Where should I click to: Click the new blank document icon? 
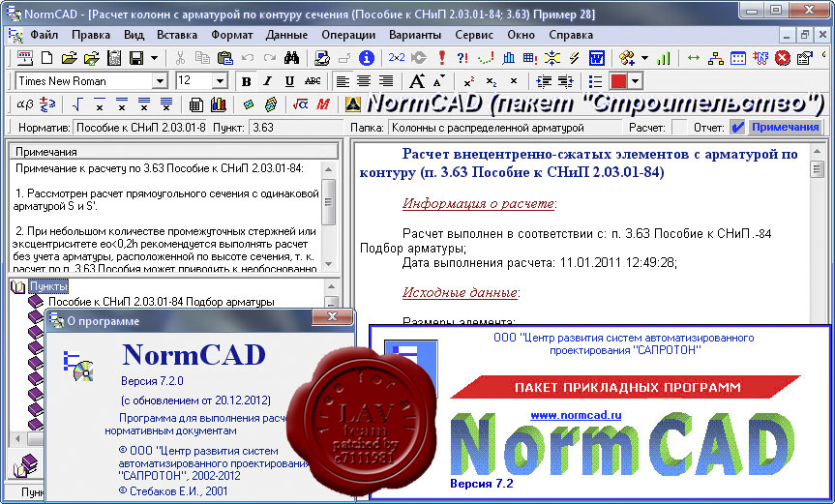[46, 57]
